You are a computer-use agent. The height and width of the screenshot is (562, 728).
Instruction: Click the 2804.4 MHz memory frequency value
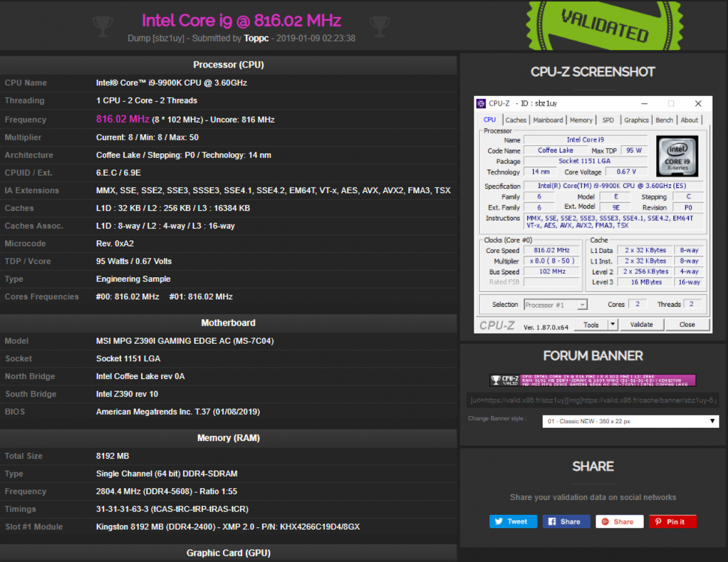pos(167,492)
